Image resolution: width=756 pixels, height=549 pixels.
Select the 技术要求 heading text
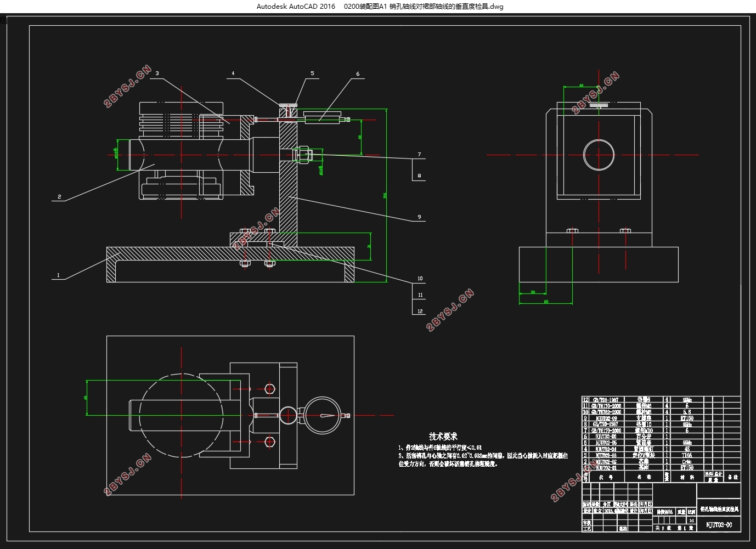click(x=443, y=437)
